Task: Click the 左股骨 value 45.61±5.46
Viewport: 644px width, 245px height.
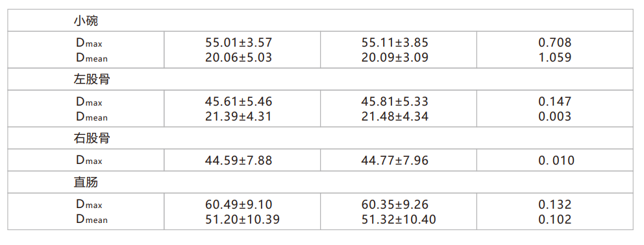Action: (x=238, y=101)
